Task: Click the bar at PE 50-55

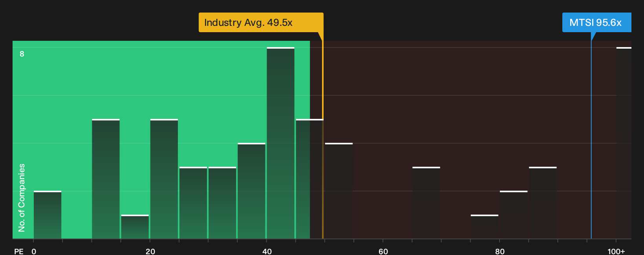Action: tap(339, 191)
